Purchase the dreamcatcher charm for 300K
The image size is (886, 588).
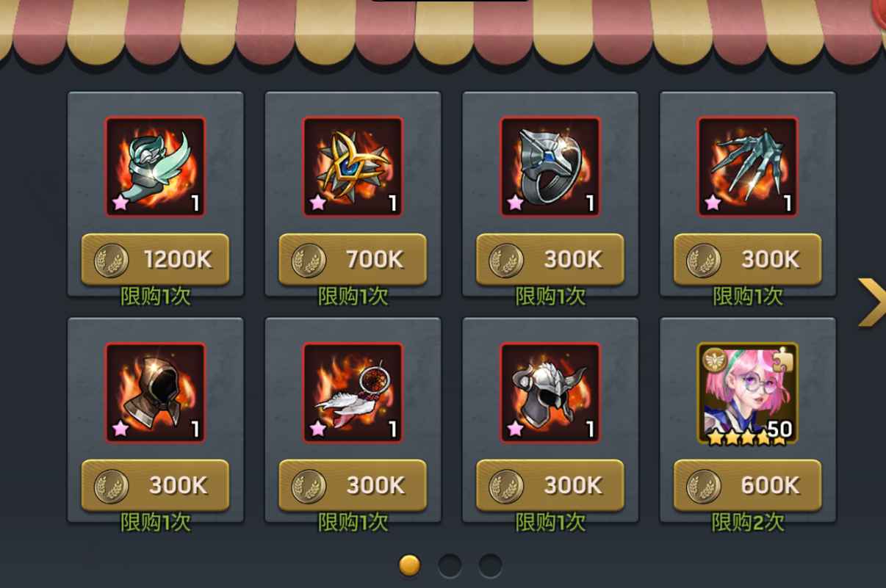(x=353, y=486)
